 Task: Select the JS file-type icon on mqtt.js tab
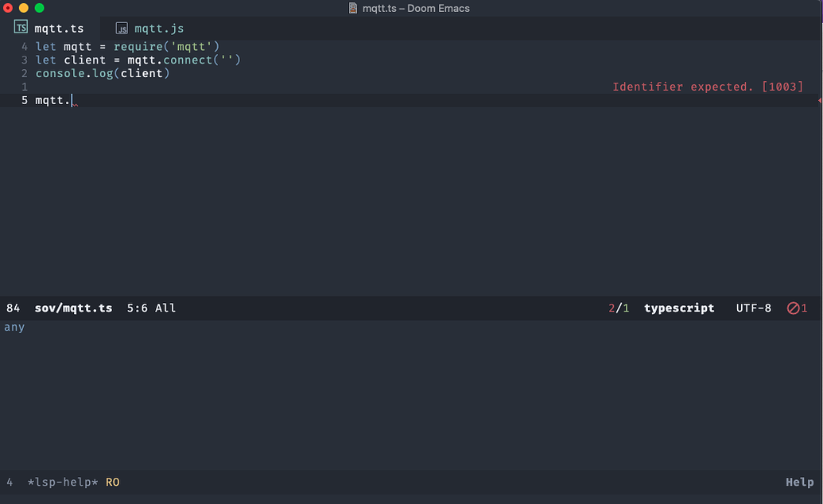(121, 27)
